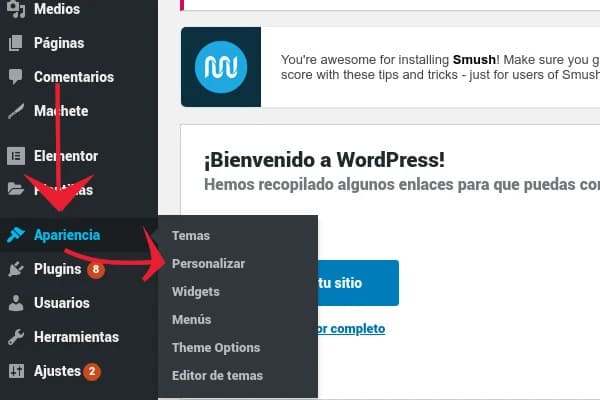
Task: Open Ajustes settings menu
Action: tap(57, 371)
